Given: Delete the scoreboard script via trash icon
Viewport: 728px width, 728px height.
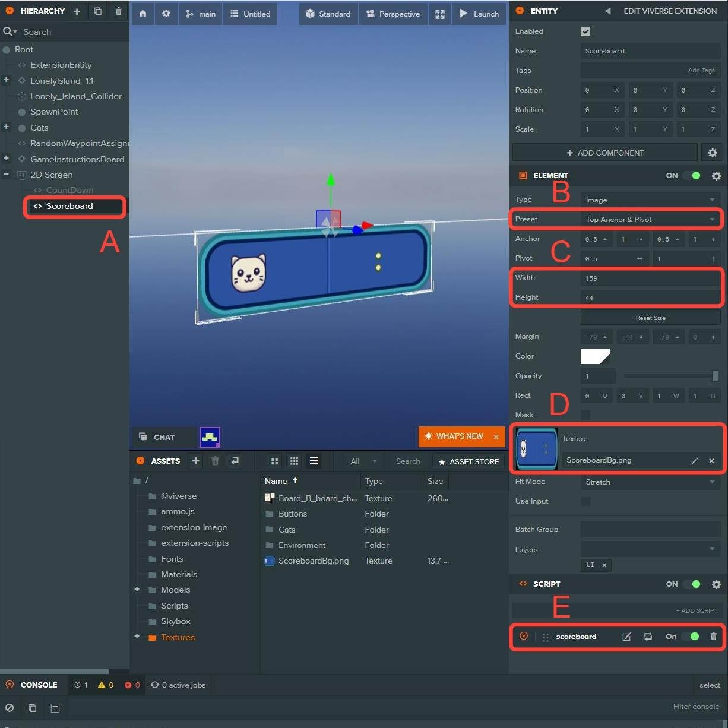Looking at the screenshot, I should click(713, 637).
